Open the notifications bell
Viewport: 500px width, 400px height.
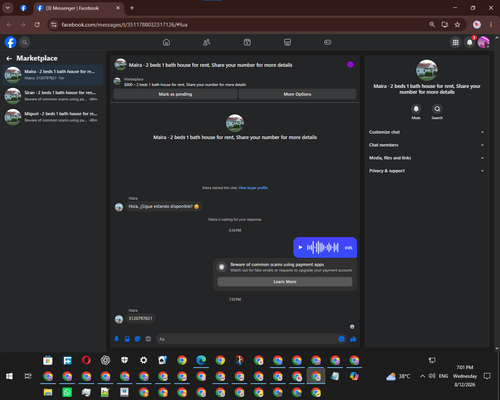tap(470, 42)
